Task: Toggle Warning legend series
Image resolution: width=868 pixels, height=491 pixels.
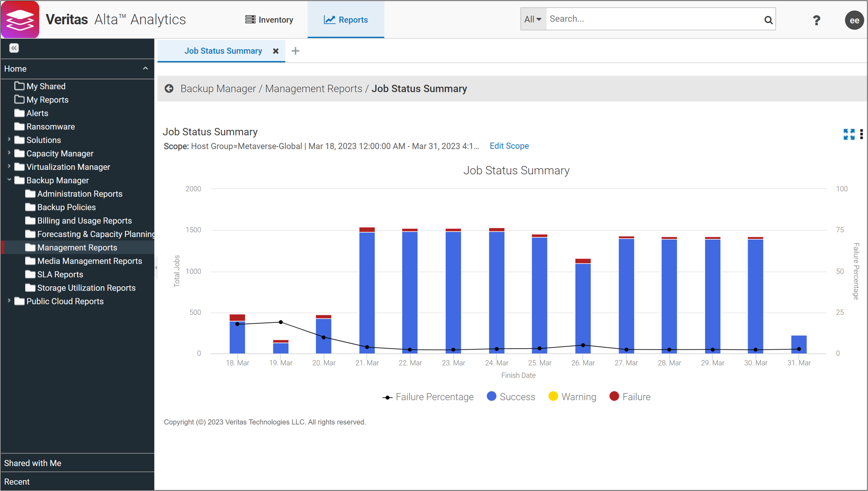Action: pos(572,397)
